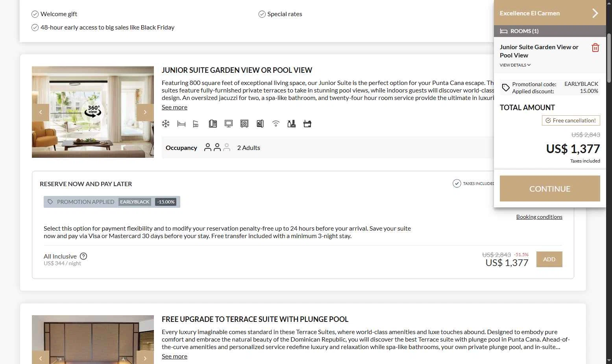Click the TOTAL AMOUNT label
The image size is (612, 364).
pyautogui.click(x=527, y=107)
